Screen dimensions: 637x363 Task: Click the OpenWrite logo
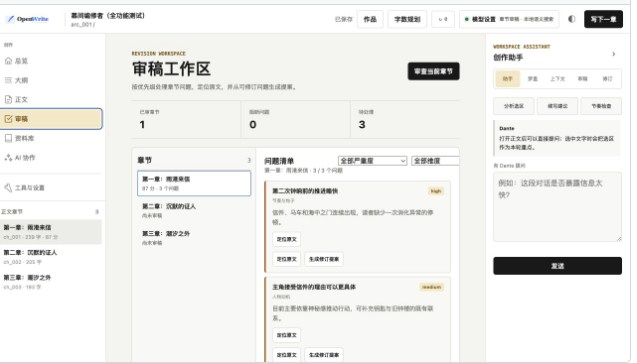(x=28, y=19)
